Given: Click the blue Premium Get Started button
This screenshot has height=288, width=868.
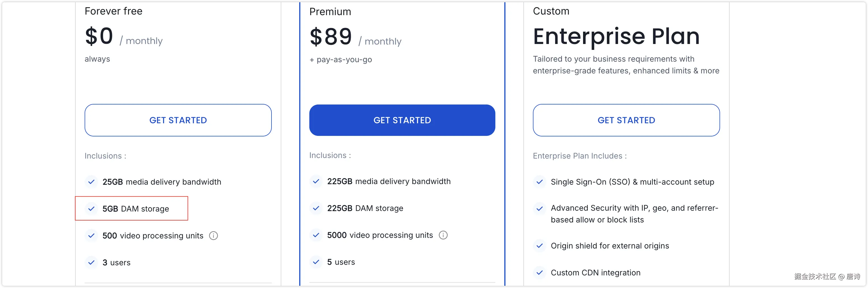Looking at the screenshot, I should click(402, 120).
